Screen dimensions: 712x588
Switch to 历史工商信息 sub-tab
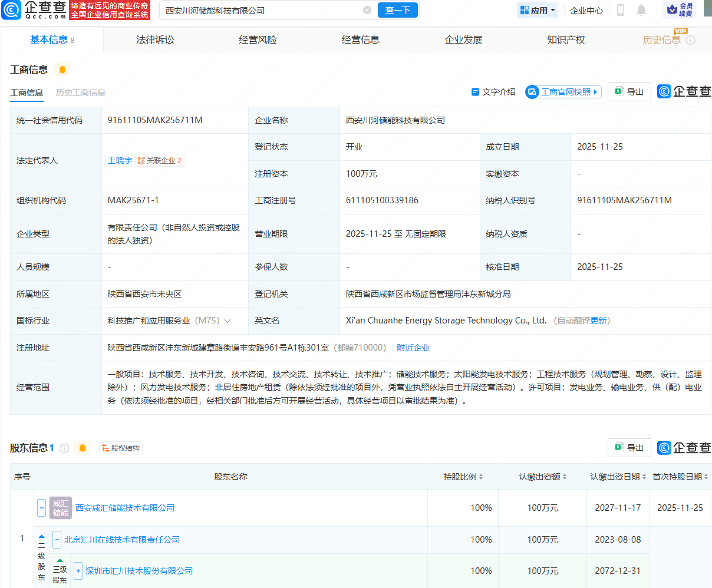(x=81, y=93)
